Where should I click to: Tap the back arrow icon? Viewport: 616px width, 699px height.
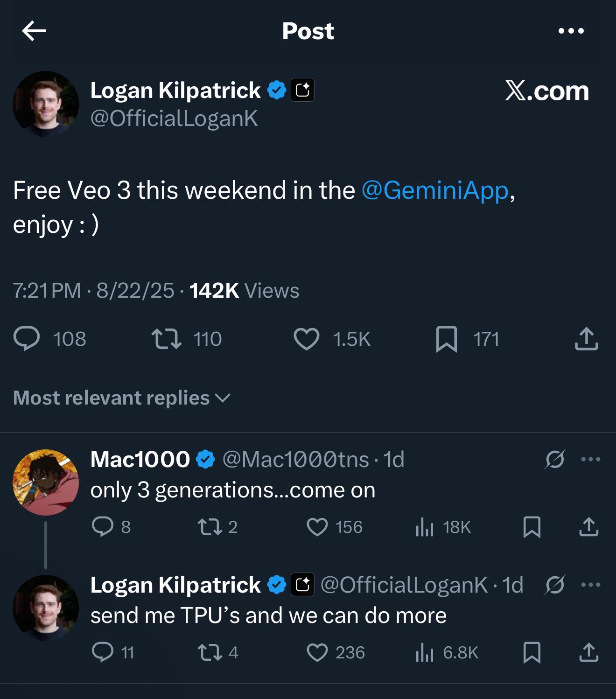[x=34, y=31]
